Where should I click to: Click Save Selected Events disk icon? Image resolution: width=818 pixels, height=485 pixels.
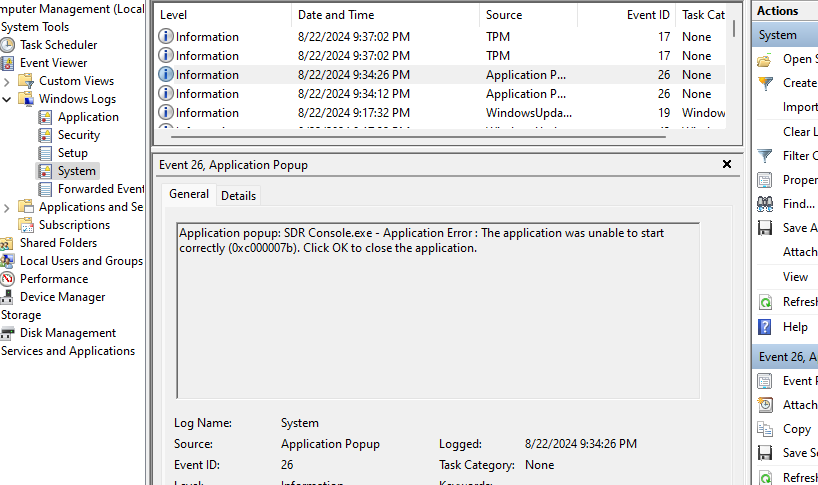765,453
